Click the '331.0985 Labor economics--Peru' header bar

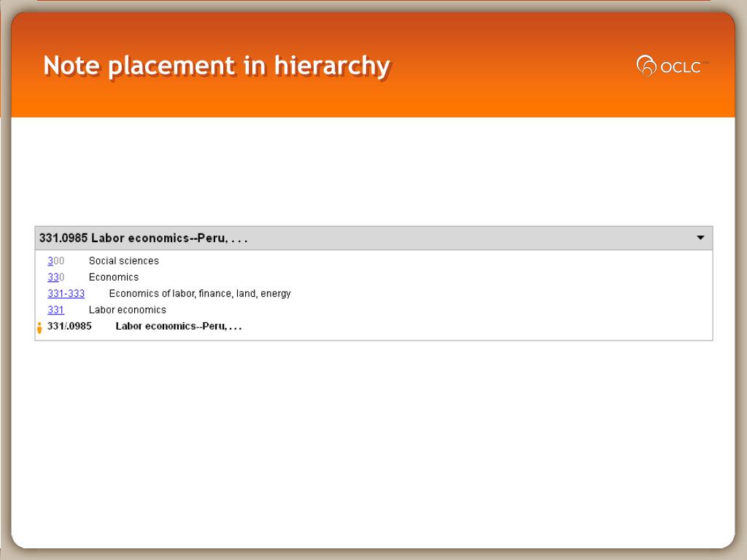coord(374,238)
